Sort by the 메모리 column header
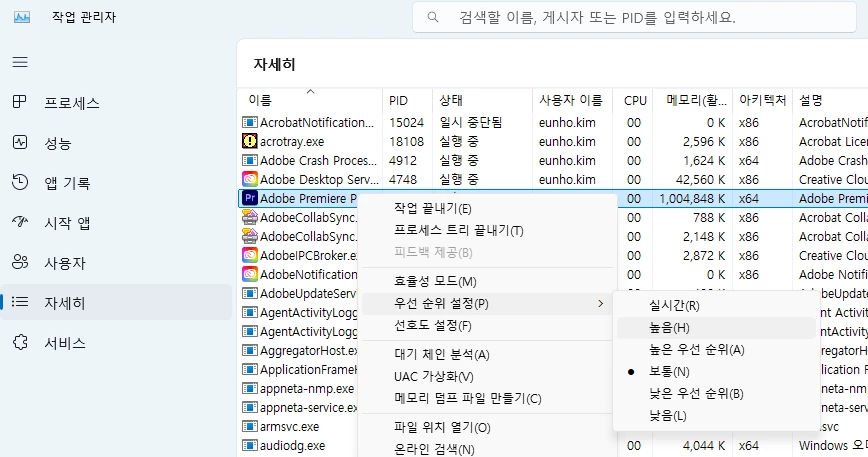 tap(693, 100)
